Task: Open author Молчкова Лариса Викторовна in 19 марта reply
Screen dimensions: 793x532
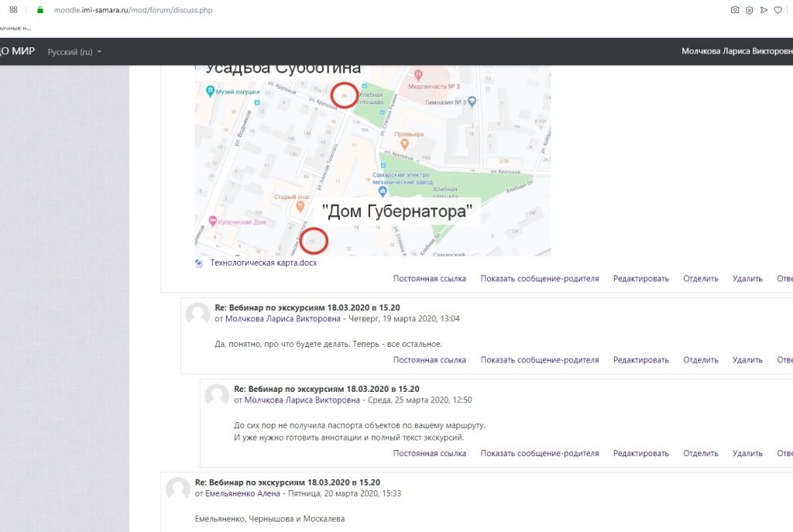Action: click(x=283, y=318)
